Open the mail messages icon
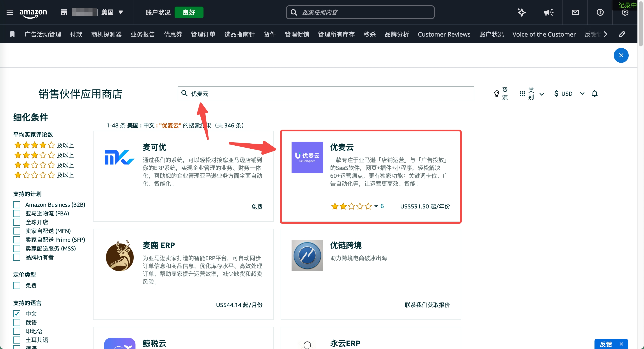644x349 pixels. 575,12
